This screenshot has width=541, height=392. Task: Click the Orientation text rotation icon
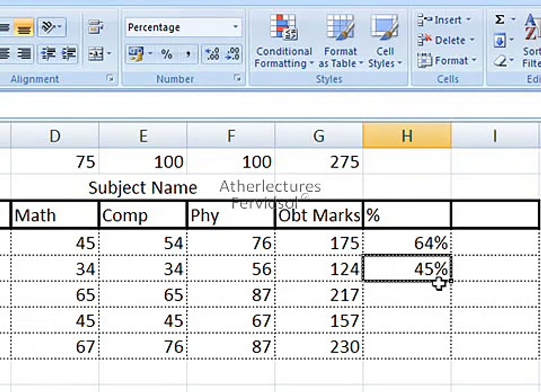(48, 27)
